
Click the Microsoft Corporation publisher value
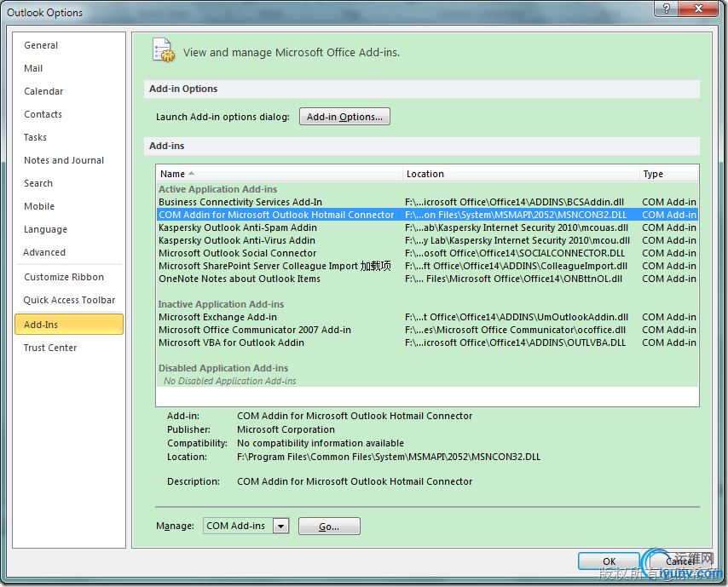click(286, 429)
